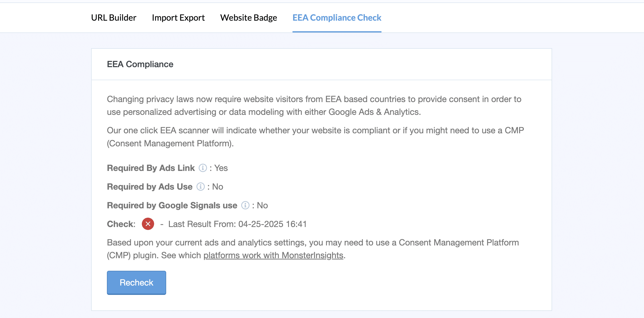Open the URL Builder tab
The image size is (644, 318).
114,18
